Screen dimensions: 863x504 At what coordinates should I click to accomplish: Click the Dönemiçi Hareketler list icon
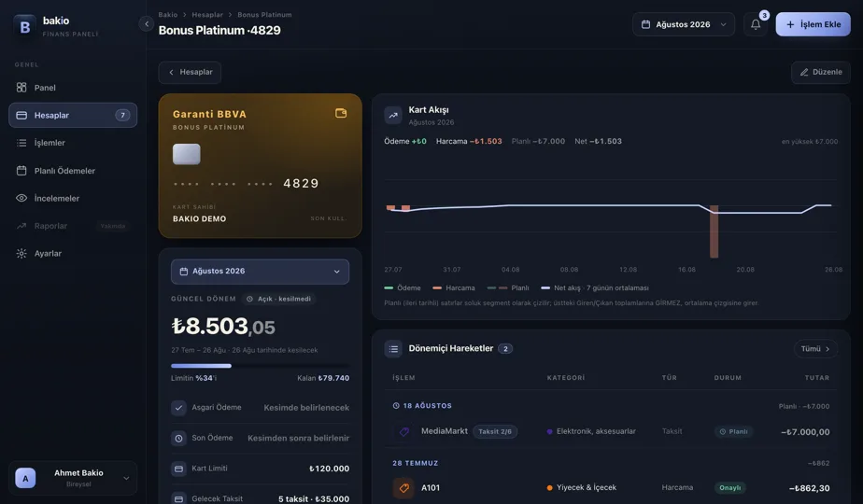[x=393, y=349]
